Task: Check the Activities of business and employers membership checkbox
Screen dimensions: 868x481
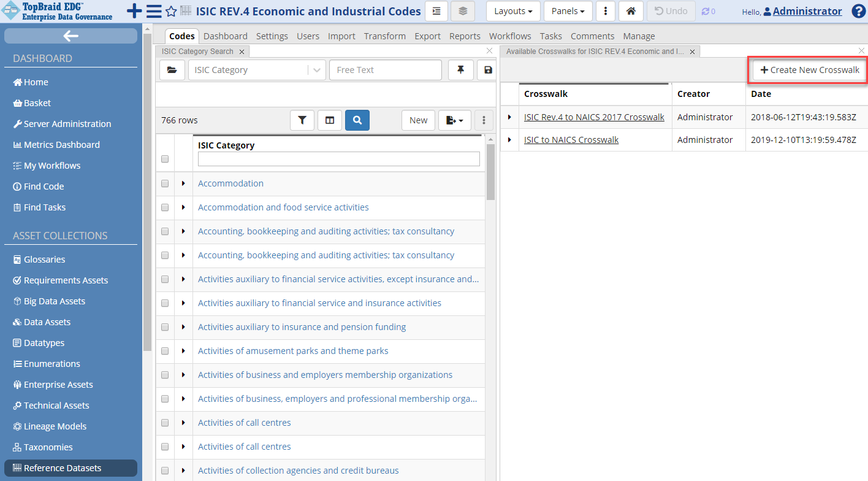Action: 165,375
